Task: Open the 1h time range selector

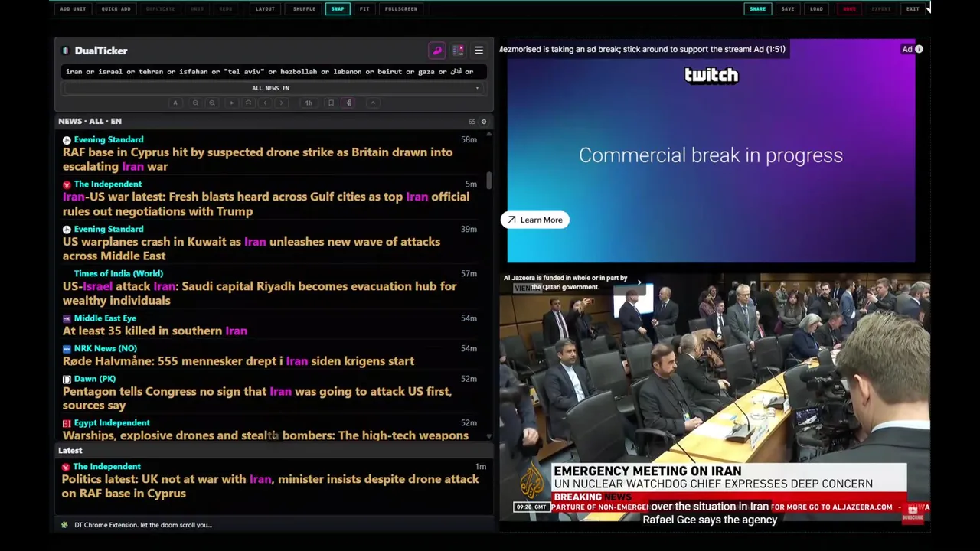Action: [x=309, y=103]
